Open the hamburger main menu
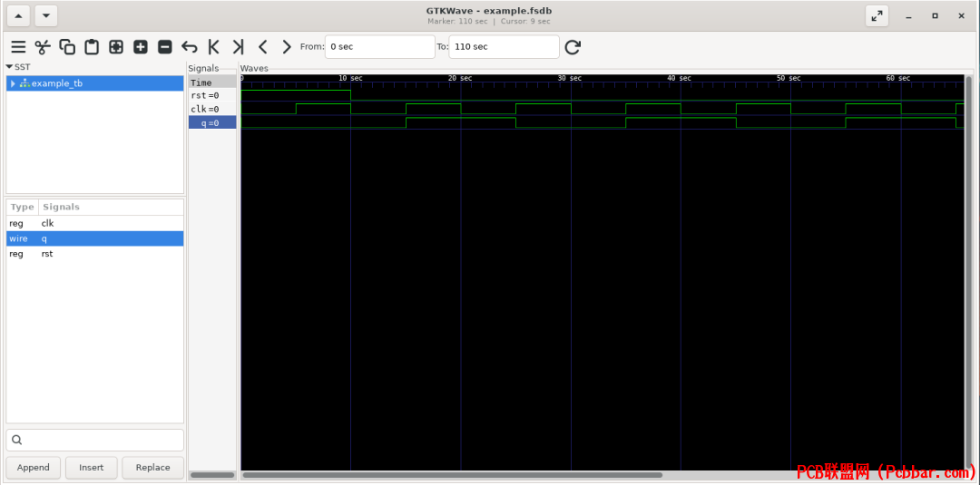The image size is (980, 485). (18, 47)
